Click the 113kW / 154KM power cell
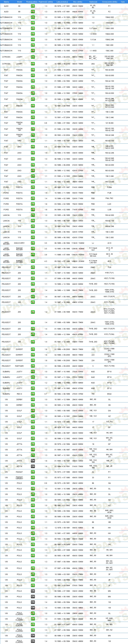 78,243
